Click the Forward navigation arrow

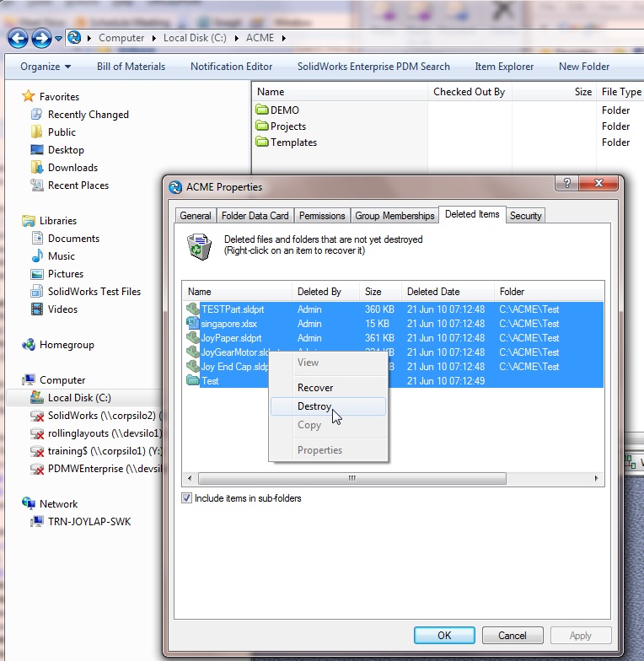(x=42, y=39)
